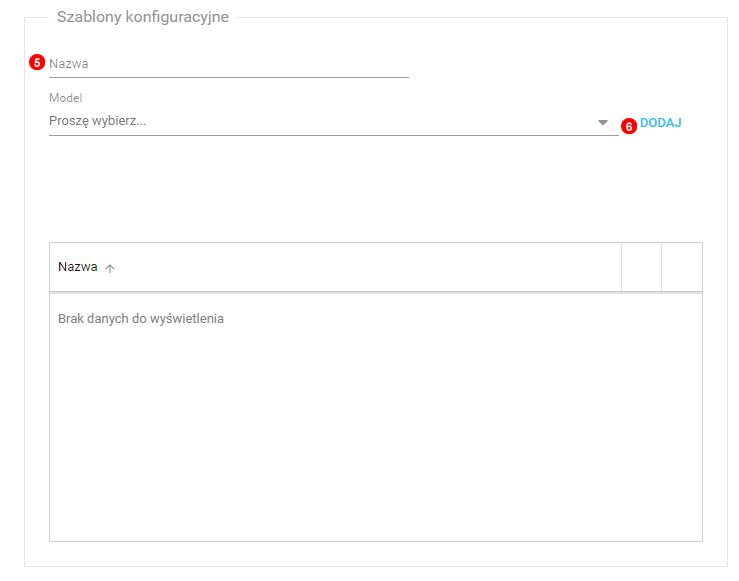The image size is (739, 581).
Task: Click the "Brak danych do wyświetlenia" message
Action: point(141,319)
